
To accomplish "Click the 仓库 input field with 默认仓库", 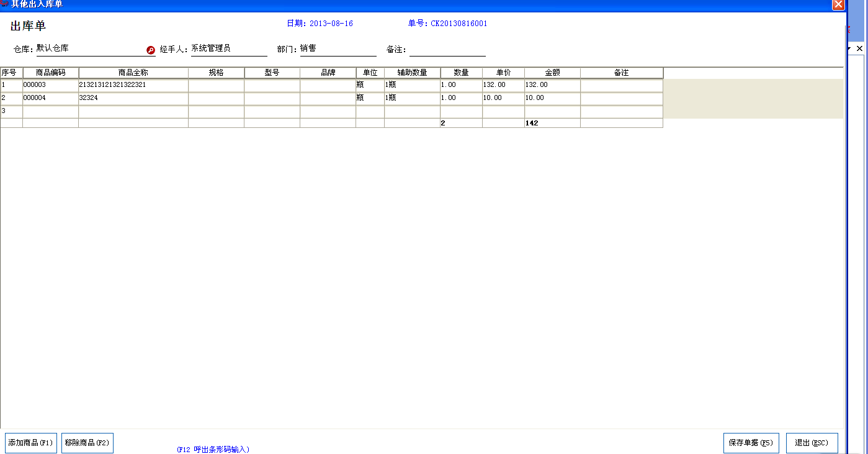I will click(90, 49).
